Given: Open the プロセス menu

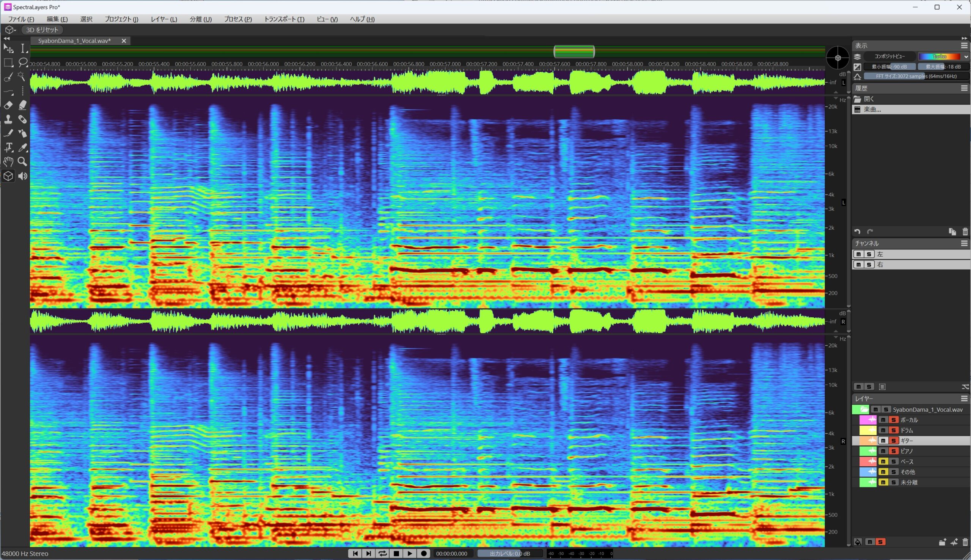Looking at the screenshot, I should pyautogui.click(x=238, y=19).
